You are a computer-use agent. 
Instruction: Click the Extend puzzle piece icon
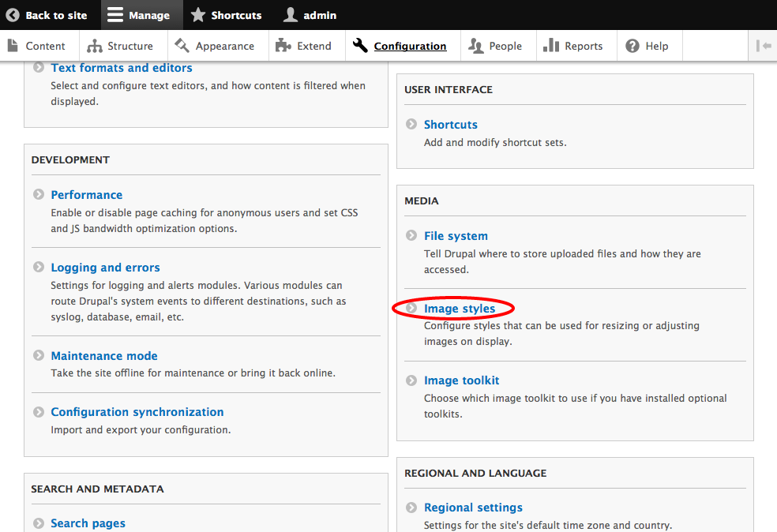(x=283, y=46)
